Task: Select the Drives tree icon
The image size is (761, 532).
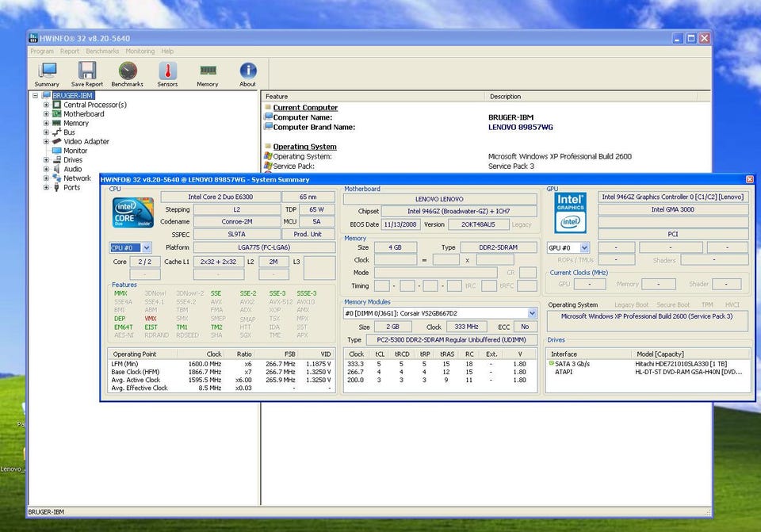Action: coord(57,159)
